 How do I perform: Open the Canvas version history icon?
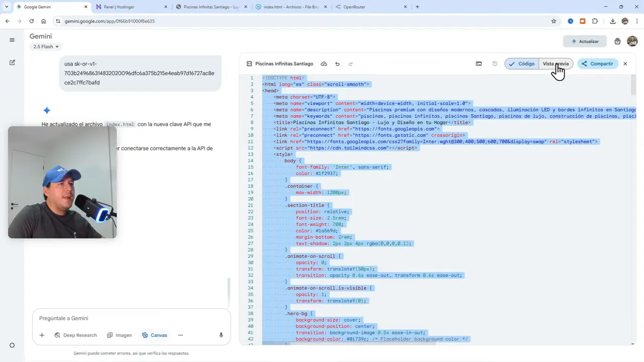(x=495, y=63)
